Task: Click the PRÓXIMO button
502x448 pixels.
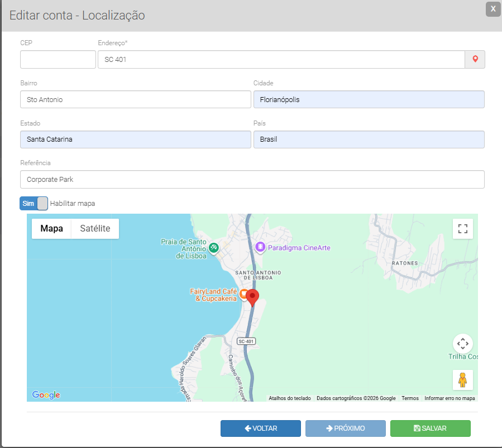Action: (345, 428)
